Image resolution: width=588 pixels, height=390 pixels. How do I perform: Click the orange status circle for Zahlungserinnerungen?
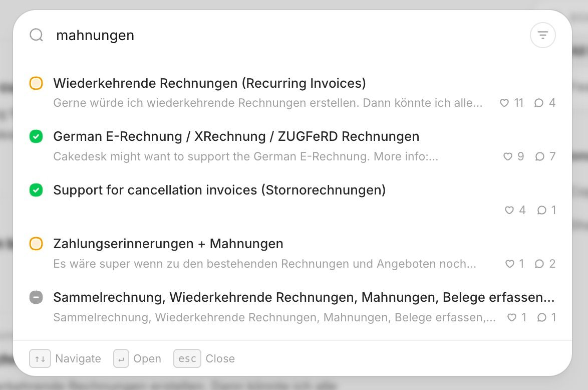36,244
